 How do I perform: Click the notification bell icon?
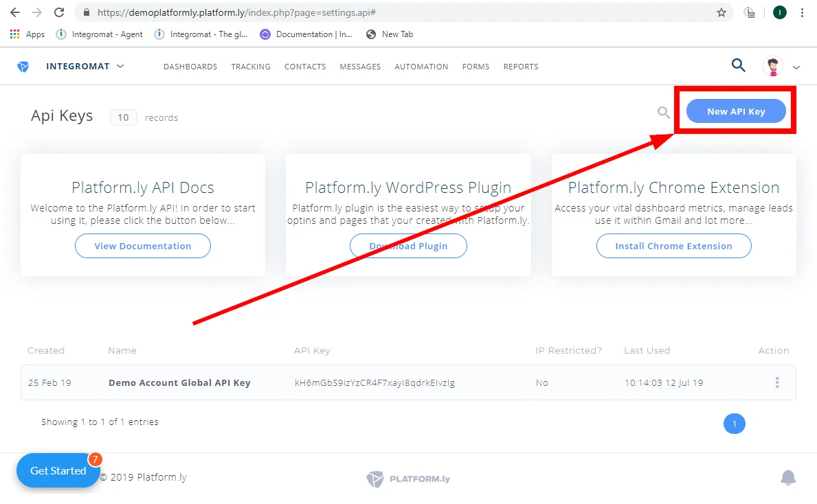click(x=788, y=477)
